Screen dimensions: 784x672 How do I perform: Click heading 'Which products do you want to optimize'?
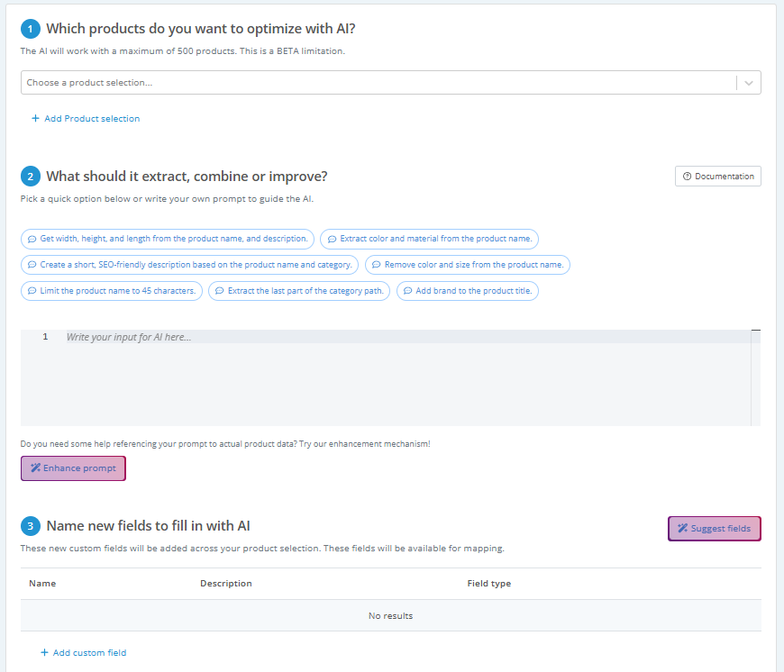coord(200,29)
